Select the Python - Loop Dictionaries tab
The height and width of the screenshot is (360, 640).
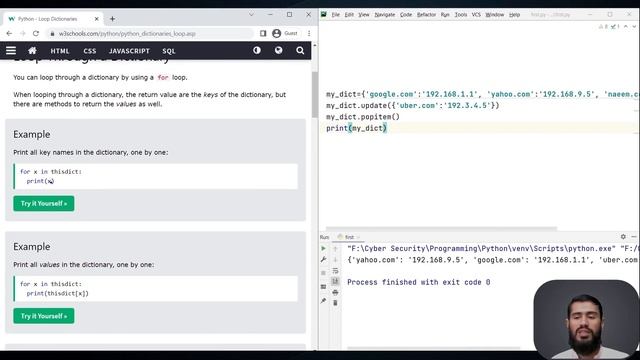53,19
